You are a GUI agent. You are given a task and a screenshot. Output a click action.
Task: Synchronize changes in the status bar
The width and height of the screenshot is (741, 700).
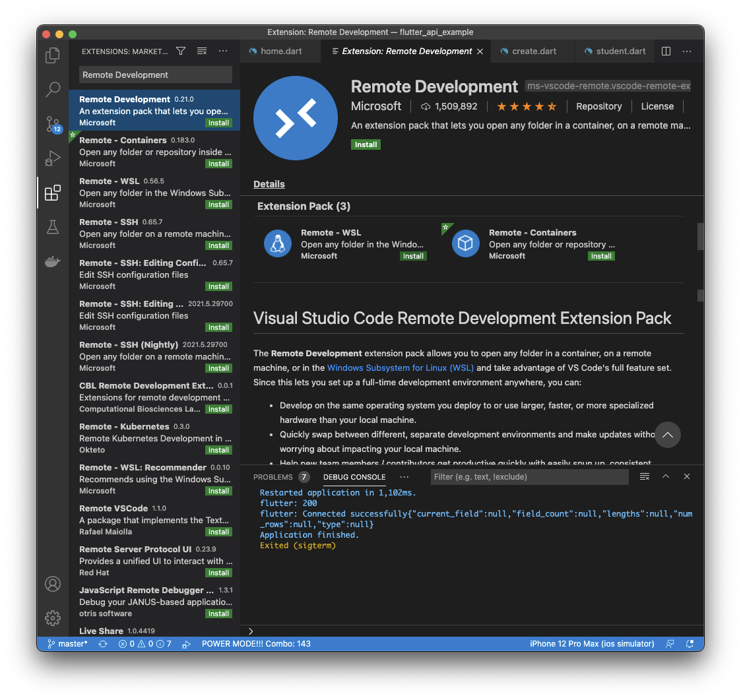(x=102, y=644)
